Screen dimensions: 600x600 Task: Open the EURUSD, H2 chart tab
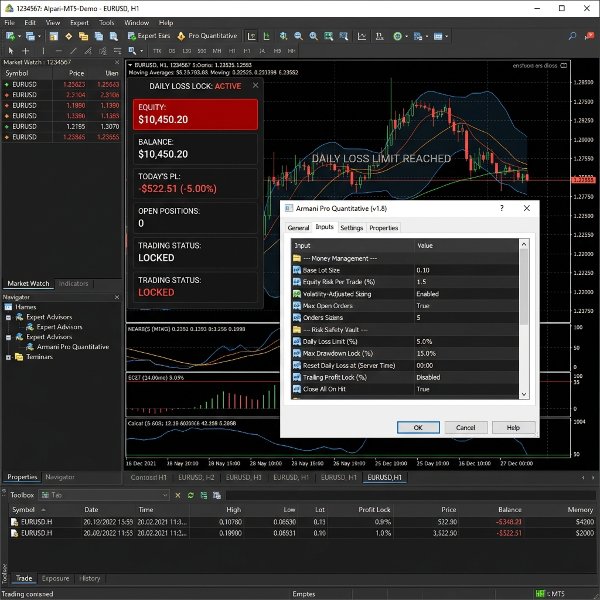click(196, 478)
